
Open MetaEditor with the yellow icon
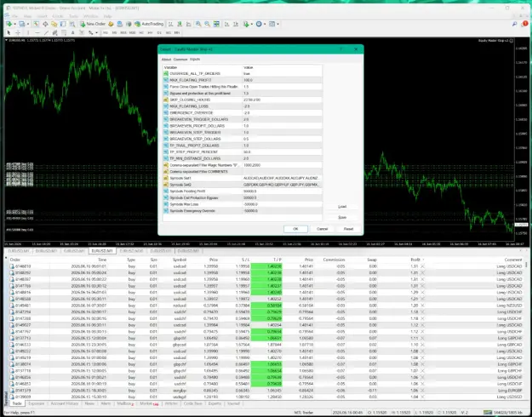click(111, 24)
